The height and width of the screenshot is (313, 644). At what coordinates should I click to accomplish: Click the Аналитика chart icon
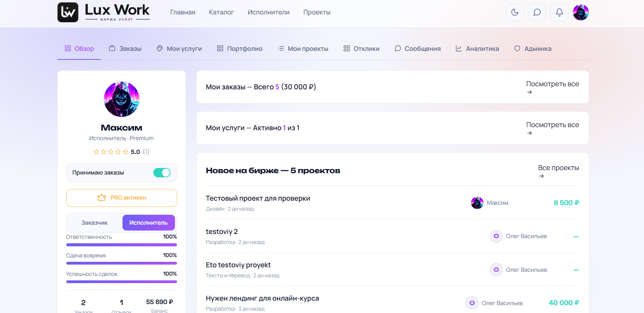click(x=459, y=48)
